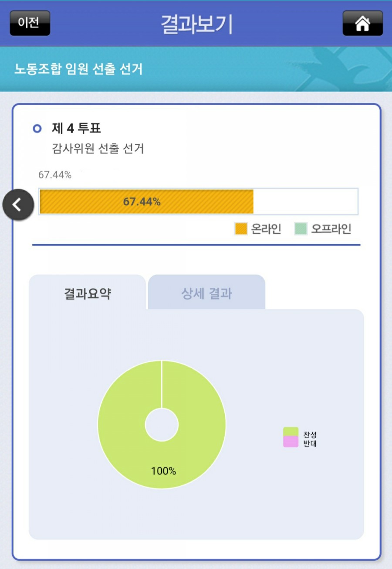Click the left chevron arrow circle
This screenshot has height=569, width=392.
tap(18, 204)
